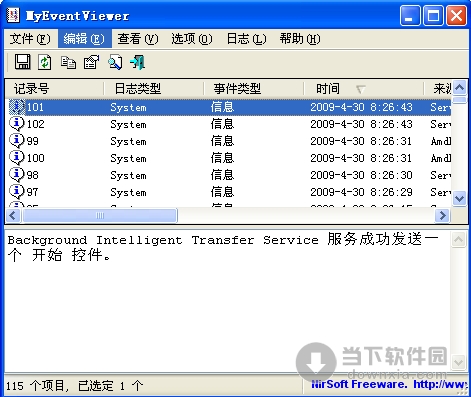Screen dimensions: 471x397
Task: Click the horizontal scrollbar thumb
Action: [100, 216]
